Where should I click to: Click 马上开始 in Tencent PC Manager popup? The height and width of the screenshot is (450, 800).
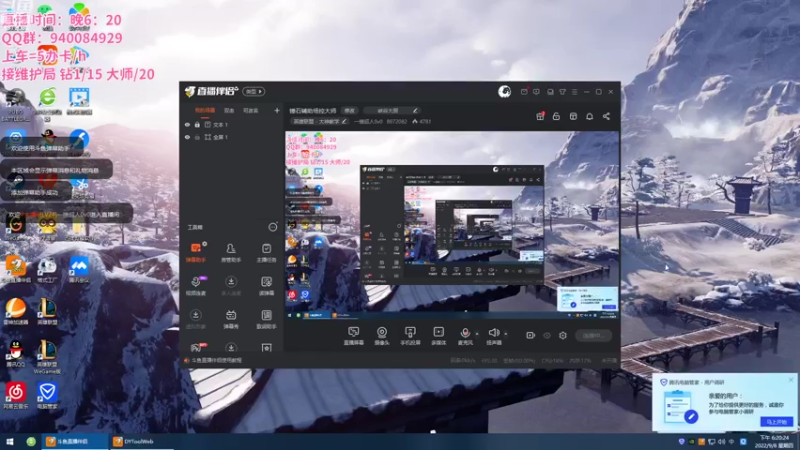coord(777,422)
